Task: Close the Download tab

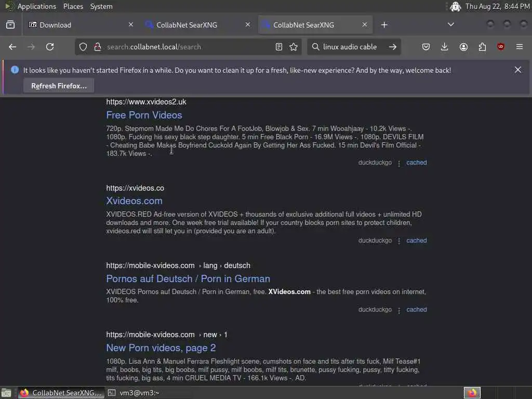Action: [x=131, y=24]
